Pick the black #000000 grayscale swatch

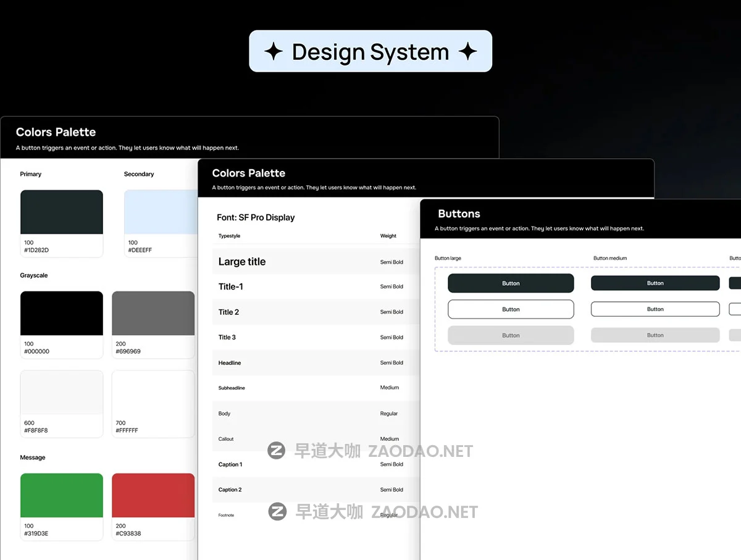click(x=62, y=314)
